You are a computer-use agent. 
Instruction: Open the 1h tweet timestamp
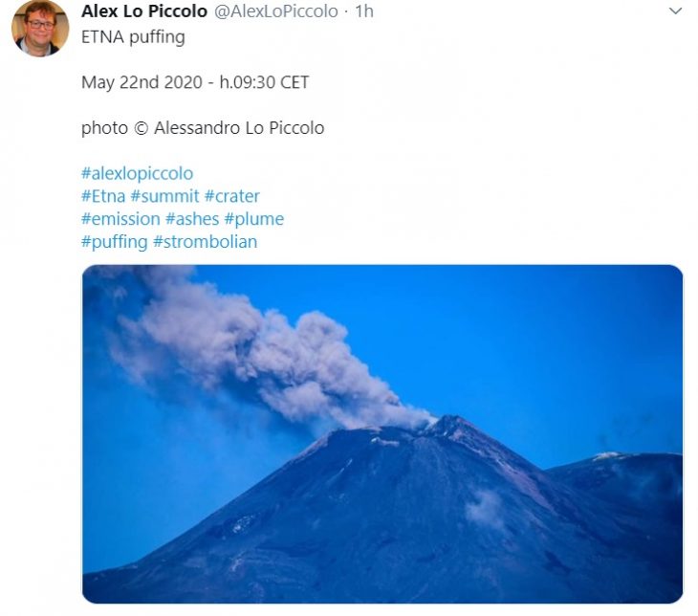point(364,11)
